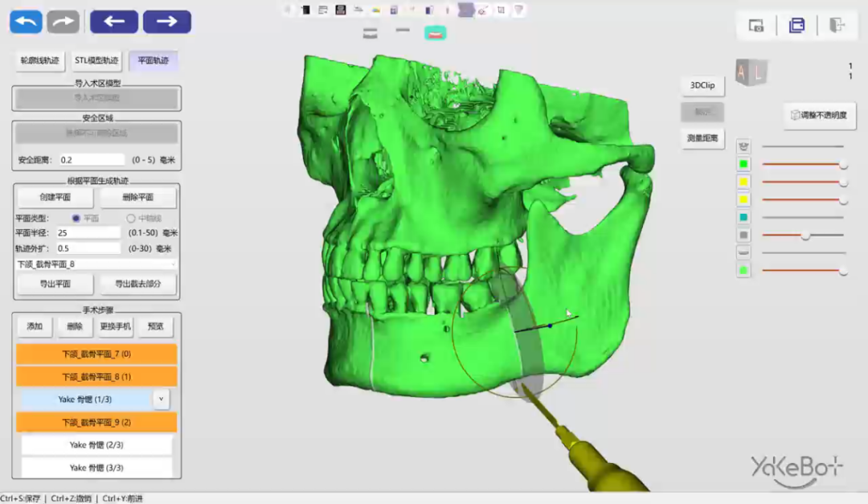Image resolution: width=868 pixels, height=504 pixels.
Task: Click the exit door icon
Action: pos(837,26)
